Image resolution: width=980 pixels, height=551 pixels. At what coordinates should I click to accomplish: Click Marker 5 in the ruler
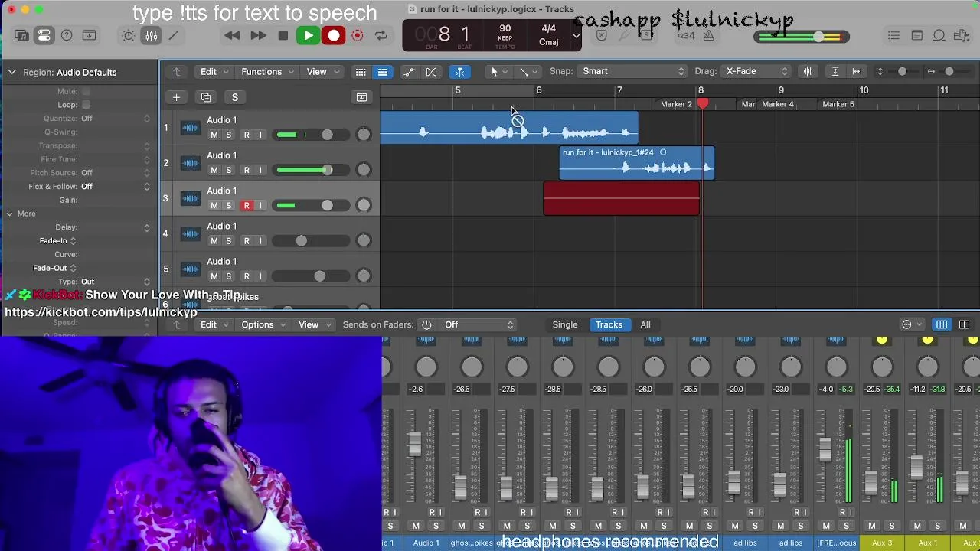(838, 104)
